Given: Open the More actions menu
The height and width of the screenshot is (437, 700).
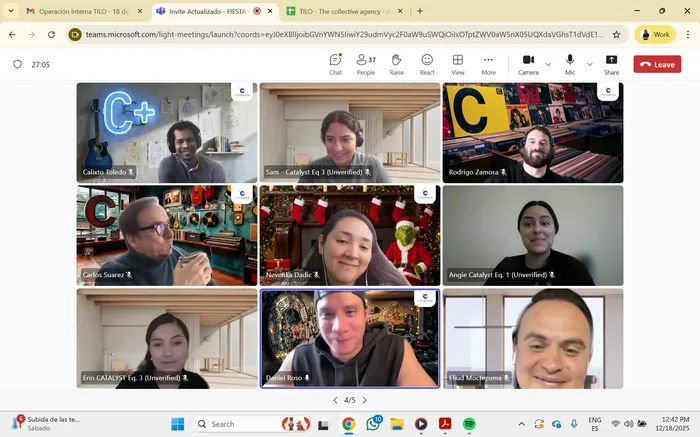Looking at the screenshot, I should pyautogui.click(x=488, y=64).
